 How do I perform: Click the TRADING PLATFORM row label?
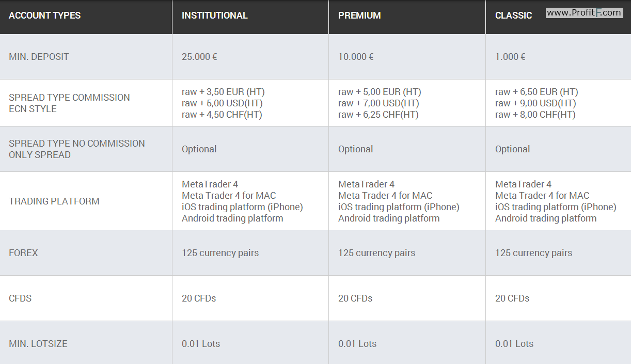(54, 201)
